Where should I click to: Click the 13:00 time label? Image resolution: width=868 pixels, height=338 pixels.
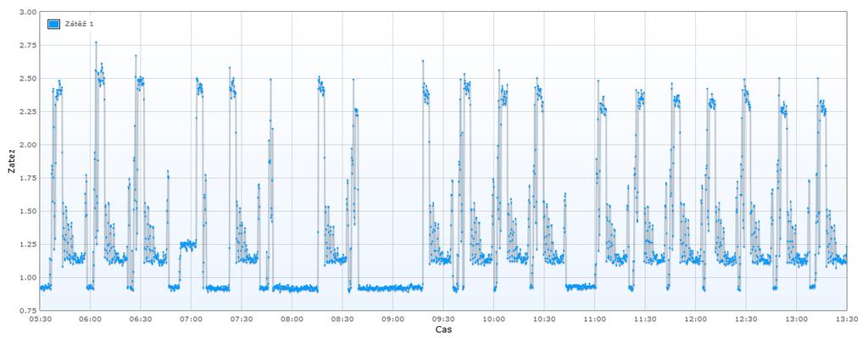(x=797, y=319)
